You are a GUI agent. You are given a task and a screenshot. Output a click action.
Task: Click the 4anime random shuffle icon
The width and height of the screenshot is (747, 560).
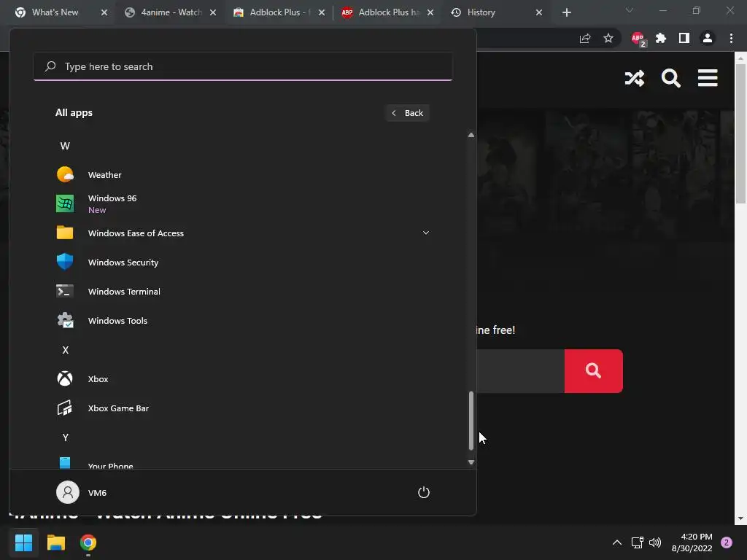point(634,78)
